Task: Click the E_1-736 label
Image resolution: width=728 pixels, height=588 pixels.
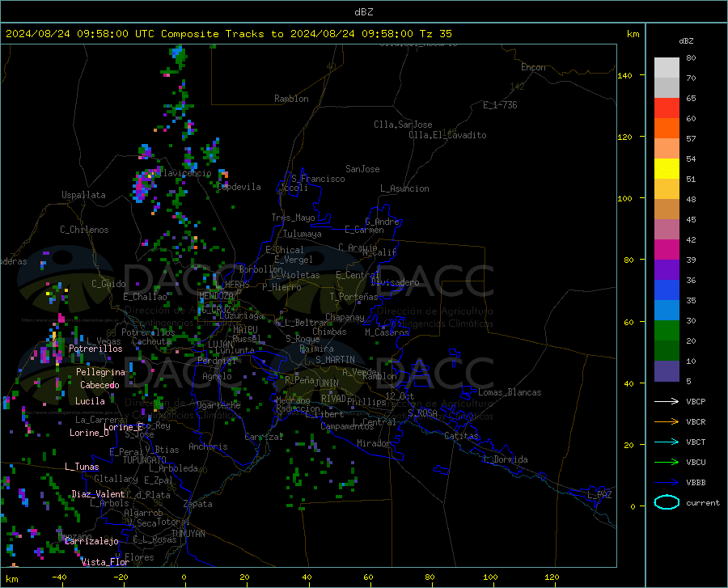Action: point(500,105)
